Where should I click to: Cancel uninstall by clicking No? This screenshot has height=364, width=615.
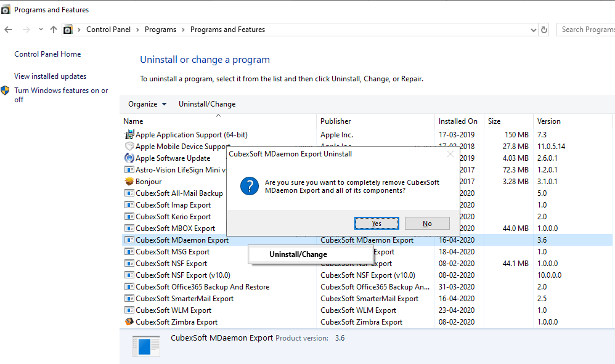tap(427, 224)
